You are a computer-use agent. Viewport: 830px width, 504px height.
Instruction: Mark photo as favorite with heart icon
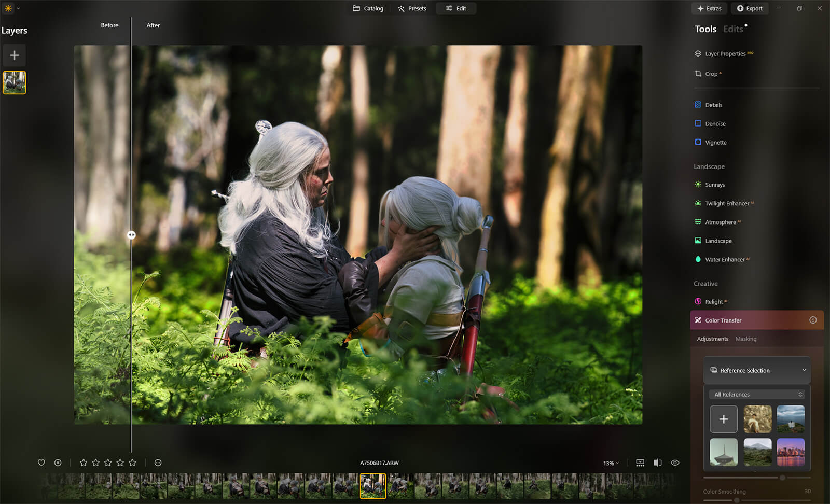[41, 463]
